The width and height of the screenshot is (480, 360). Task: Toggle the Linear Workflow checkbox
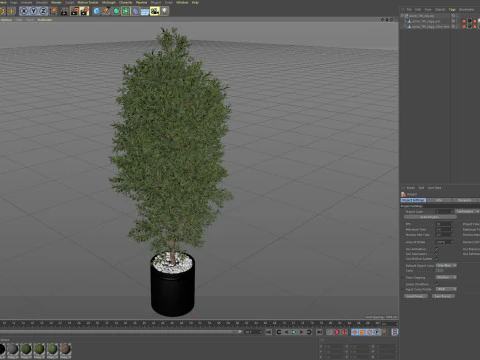[x=437, y=284]
